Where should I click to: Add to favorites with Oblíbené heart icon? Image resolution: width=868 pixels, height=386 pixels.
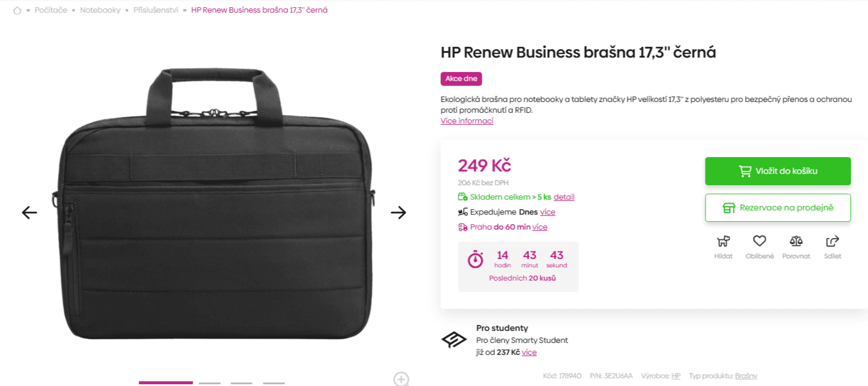click(x=759, y=242)
